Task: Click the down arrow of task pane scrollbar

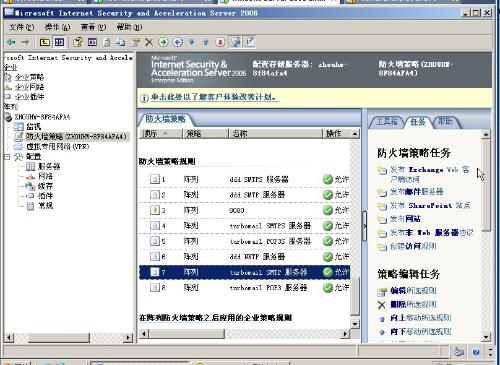Action: 486,337
